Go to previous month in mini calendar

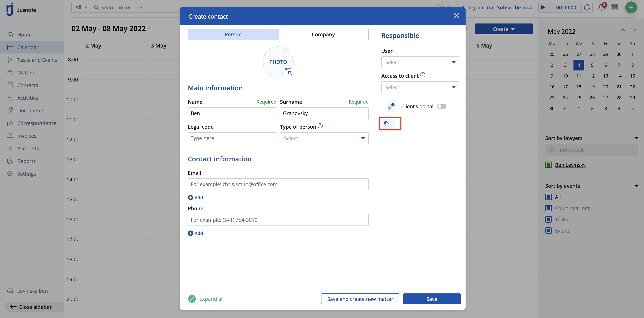(623, 31)
